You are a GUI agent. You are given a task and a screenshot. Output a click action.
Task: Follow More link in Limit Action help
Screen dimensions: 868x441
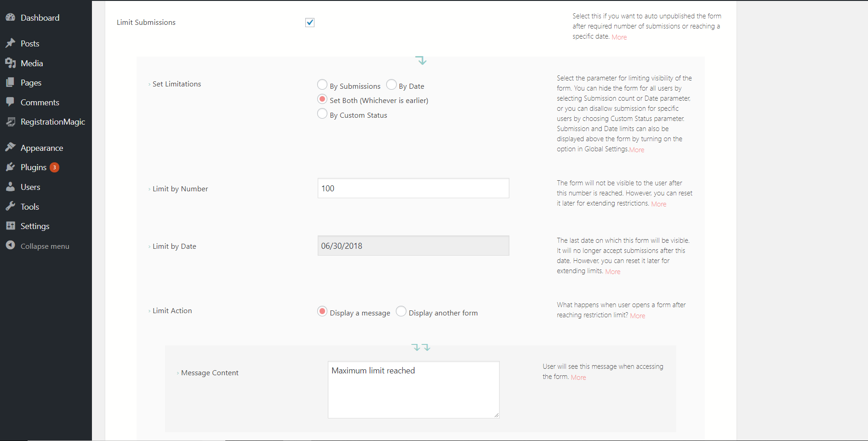click(637, 316)
